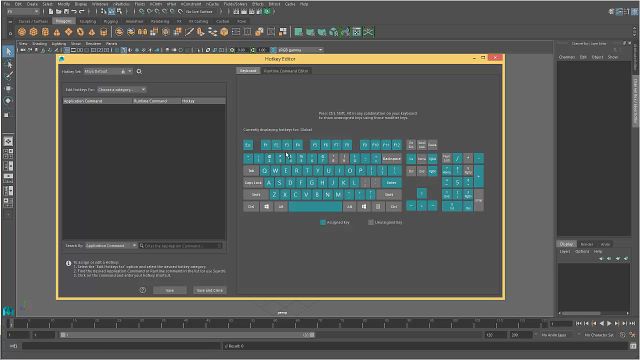Toggle the auto keyframe icon at bottom right

coord(622,335)
